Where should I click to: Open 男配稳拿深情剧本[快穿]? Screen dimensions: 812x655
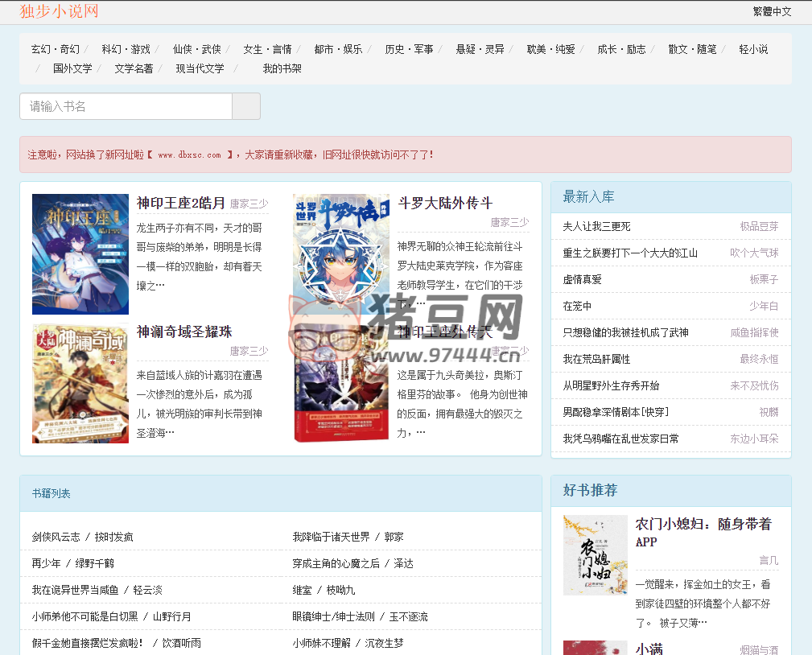[x=616, y=412]
